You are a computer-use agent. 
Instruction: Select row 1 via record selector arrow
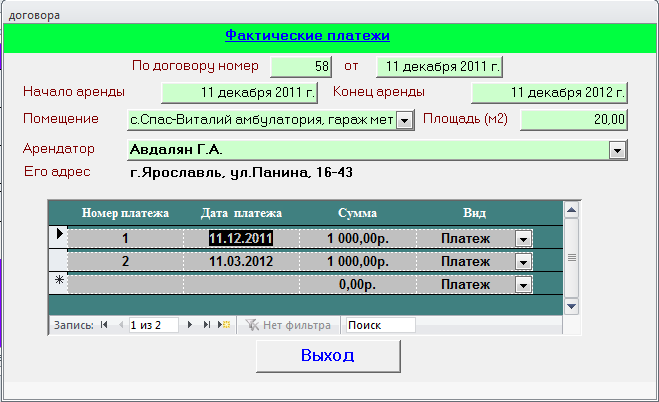59,238
